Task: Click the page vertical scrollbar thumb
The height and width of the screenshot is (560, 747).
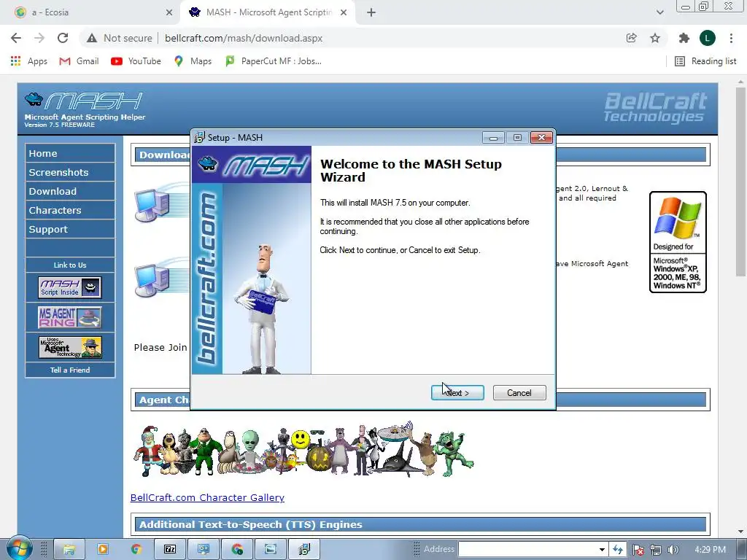Action: tap(740, 181)
